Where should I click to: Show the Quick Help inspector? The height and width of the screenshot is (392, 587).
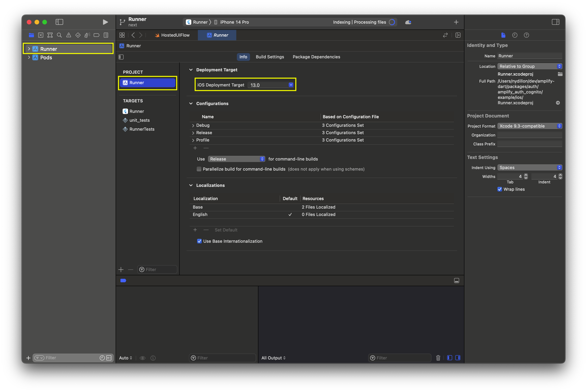[x=526, y=35]
